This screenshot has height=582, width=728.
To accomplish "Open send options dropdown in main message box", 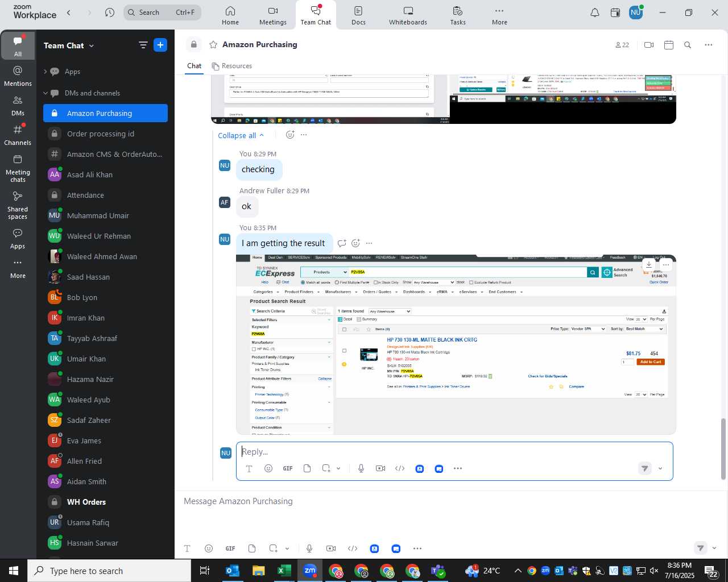I will (714, 548).
